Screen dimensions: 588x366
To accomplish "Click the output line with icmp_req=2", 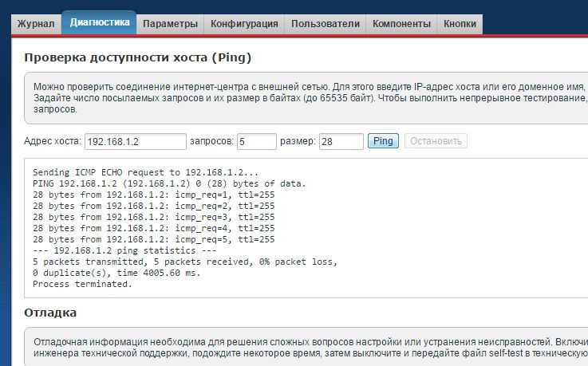I will [154, 206].
